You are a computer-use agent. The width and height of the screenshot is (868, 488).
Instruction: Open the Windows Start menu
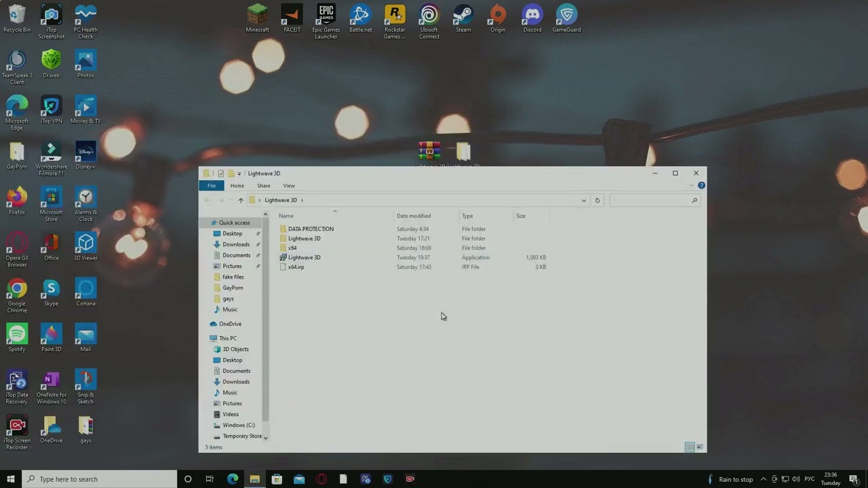point(11,479)
